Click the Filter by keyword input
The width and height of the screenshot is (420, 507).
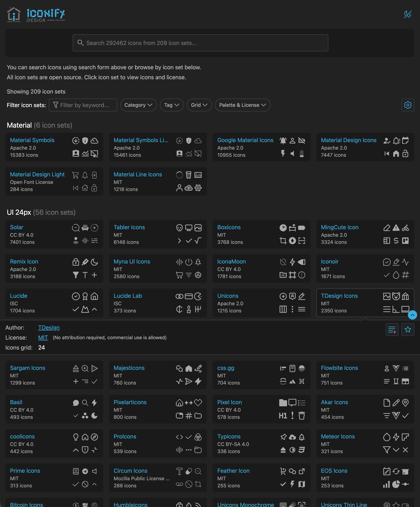83,105
